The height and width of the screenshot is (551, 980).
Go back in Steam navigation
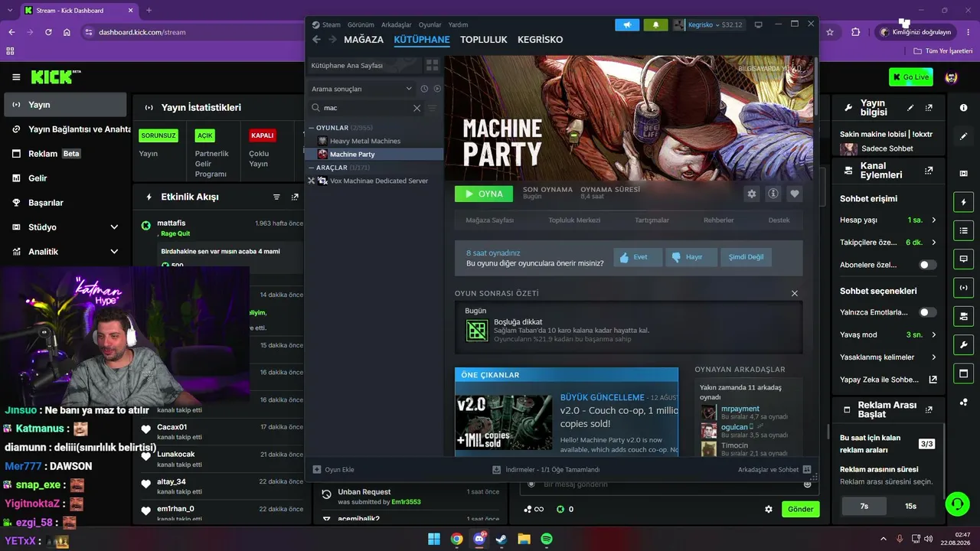point(316,40)
